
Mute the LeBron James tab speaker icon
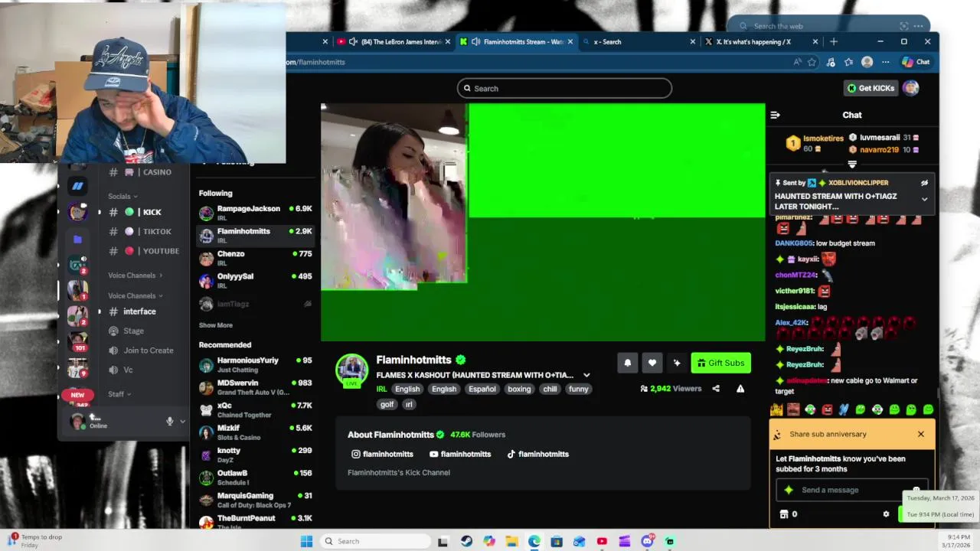(353, 42)
